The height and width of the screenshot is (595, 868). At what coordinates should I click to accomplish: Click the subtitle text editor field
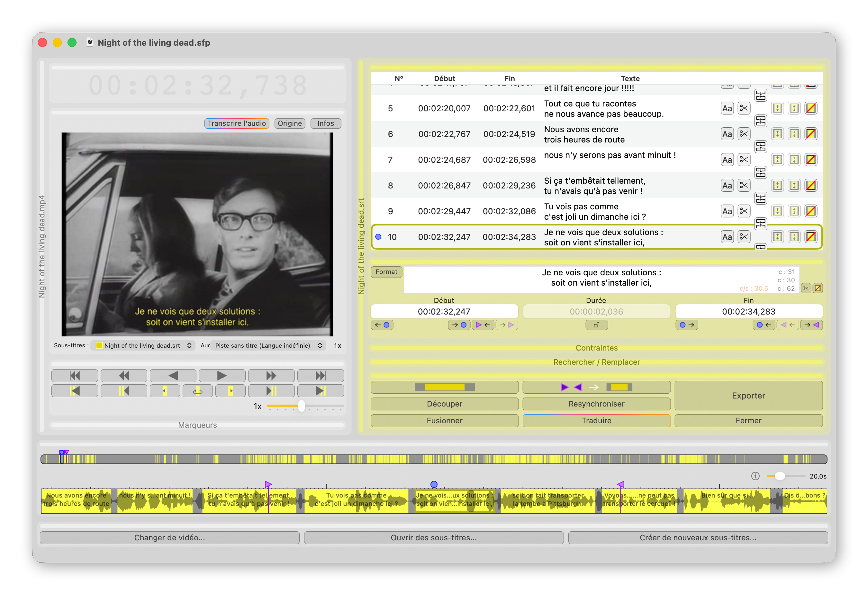pos(601,279)
